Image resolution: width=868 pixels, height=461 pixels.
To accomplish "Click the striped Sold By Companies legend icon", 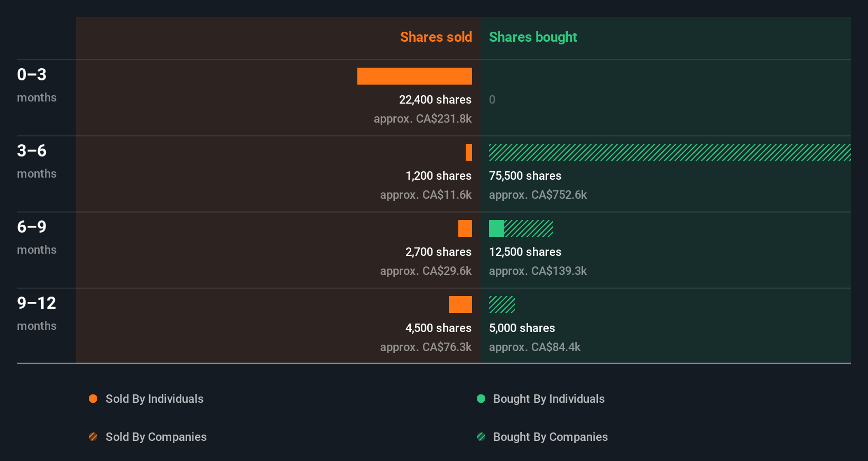I will click(x=93, y=437).
